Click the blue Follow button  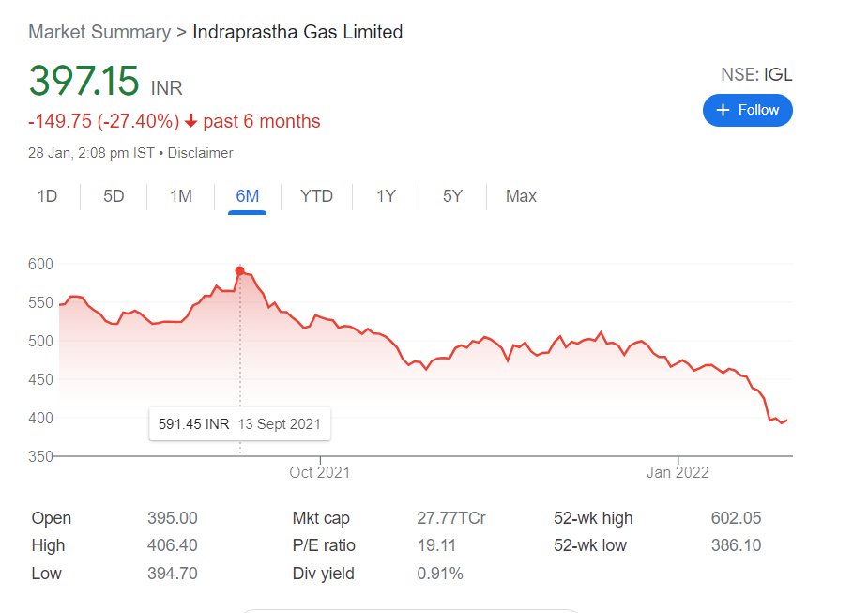[748, 110]
